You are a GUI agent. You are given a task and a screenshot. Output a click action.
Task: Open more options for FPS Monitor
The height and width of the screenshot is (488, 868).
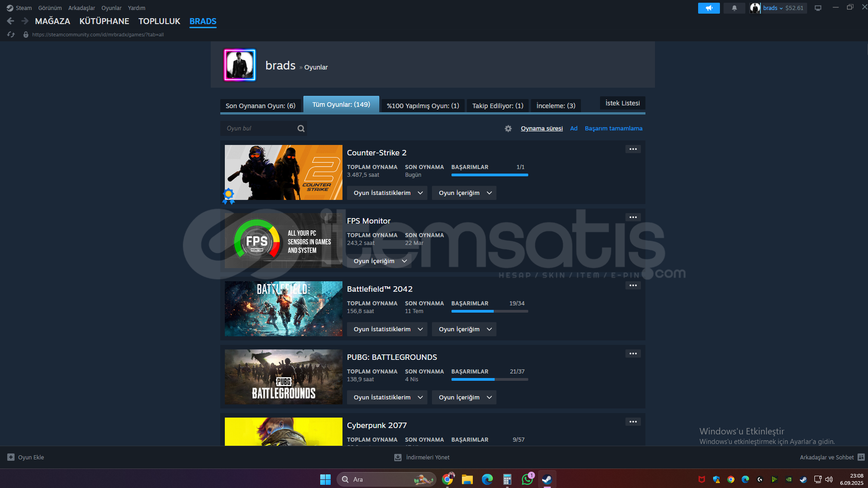(x=633, y=217)
